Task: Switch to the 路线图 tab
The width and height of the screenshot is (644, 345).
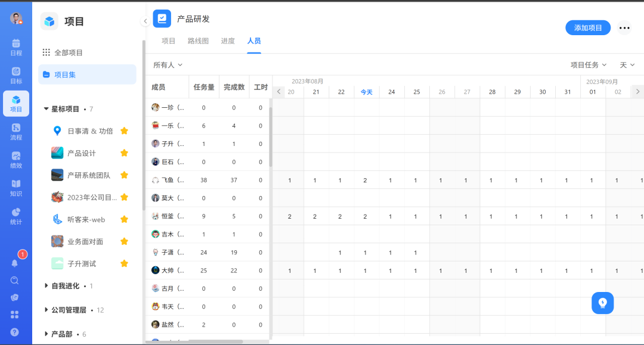Action: pyautogui.click(x=198, y=41)
